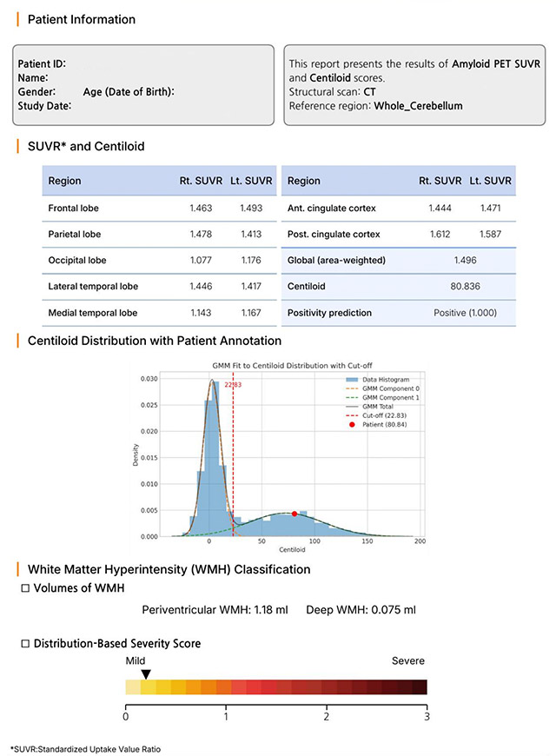Click the red 22.83 cut-off label in chart
The width and height of the screenshot is (556, 756).
(233, 386)
